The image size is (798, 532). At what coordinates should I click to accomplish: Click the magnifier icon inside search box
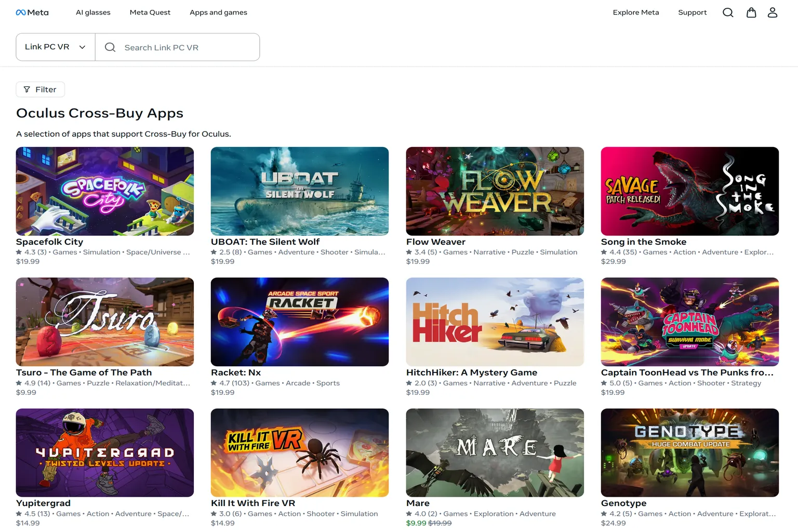pos(110,47)
